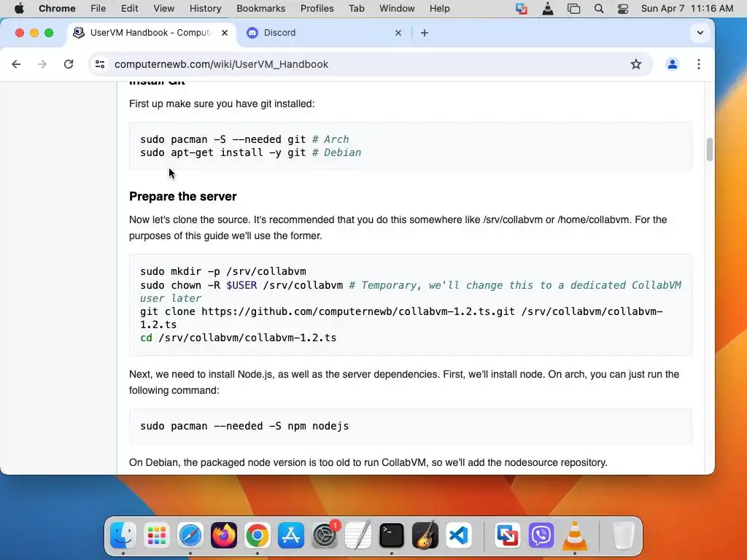This screenshot has width=747, height=560.
Task: Close the Discord tab
Action: (398, 33)
